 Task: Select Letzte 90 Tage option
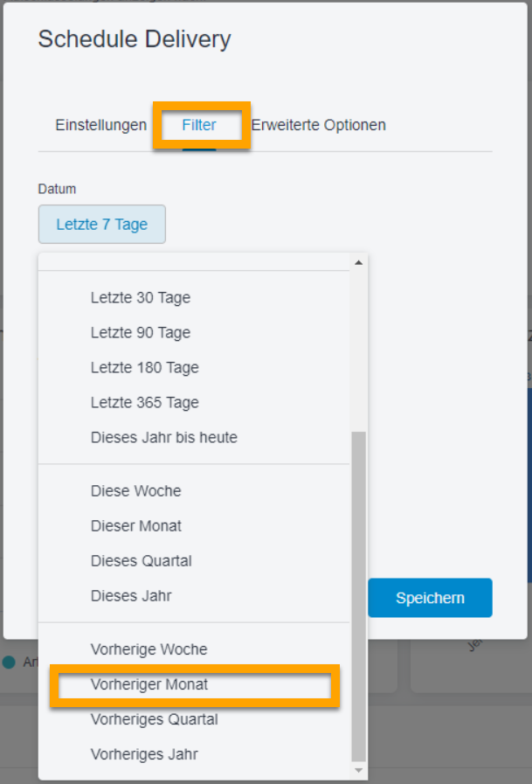[141, 333]
